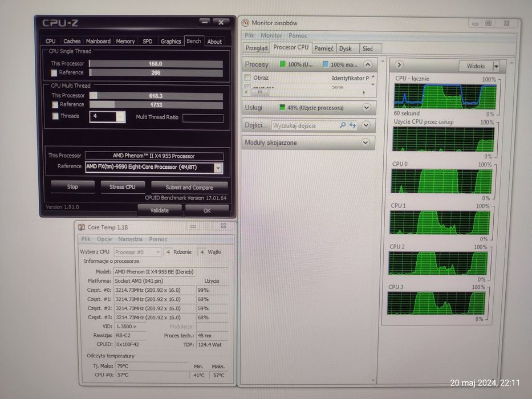
Task: Switch to Caches tab in CPU-Z
Action: (x=72, y=42)
